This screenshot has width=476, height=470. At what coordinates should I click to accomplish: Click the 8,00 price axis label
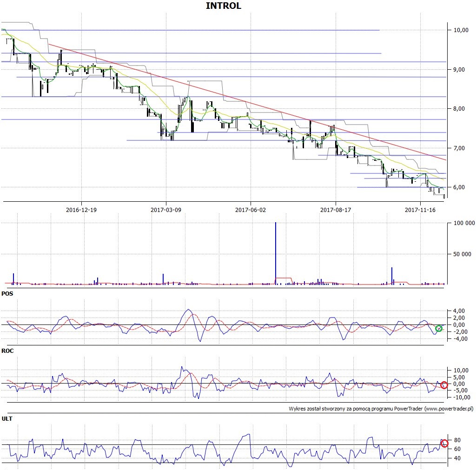(x=459, y=109)
